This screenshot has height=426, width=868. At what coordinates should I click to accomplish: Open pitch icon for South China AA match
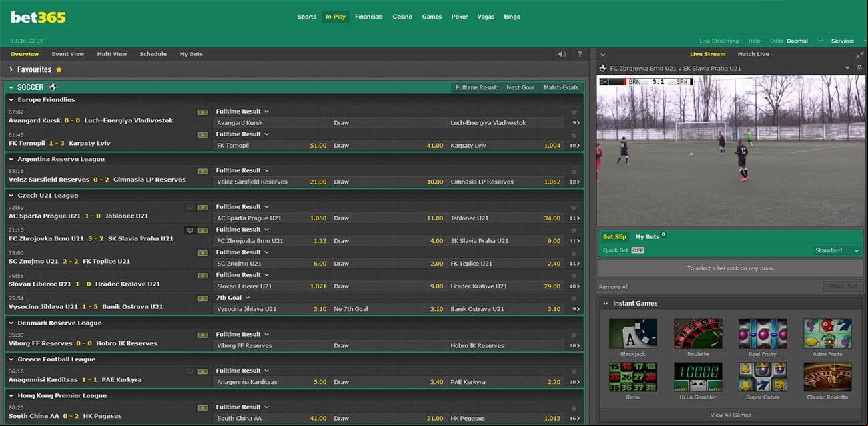(x=203, y=407)
